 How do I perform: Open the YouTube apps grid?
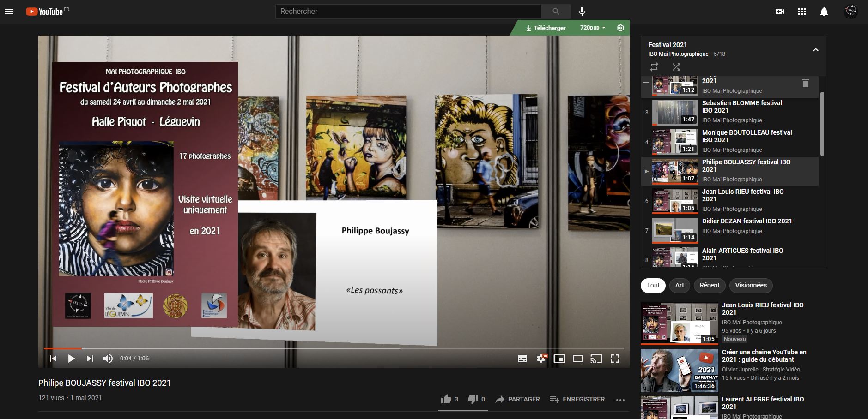click(802, 12)
